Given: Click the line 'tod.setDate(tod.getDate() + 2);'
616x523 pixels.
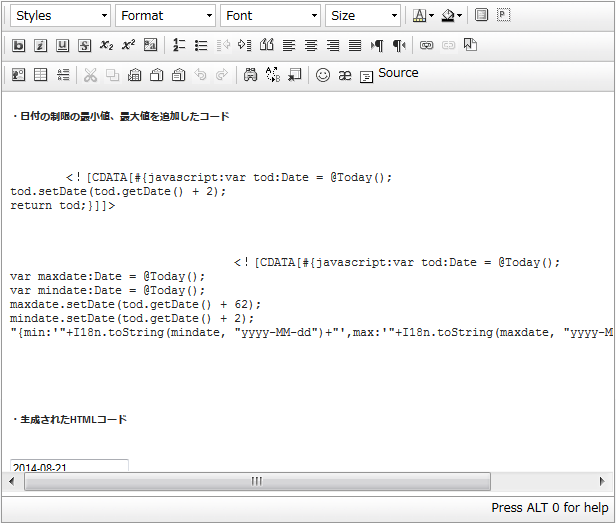Looking at the screenshot, I should tap(118, 191).
